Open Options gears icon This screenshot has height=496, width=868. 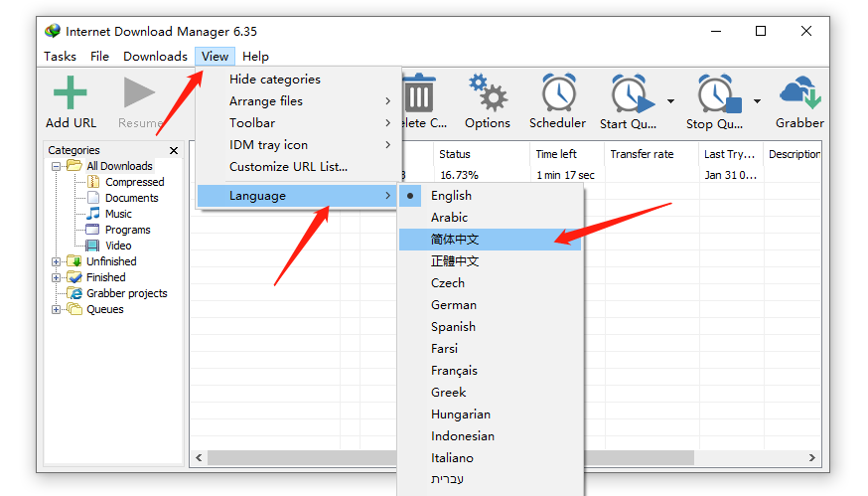488,92
